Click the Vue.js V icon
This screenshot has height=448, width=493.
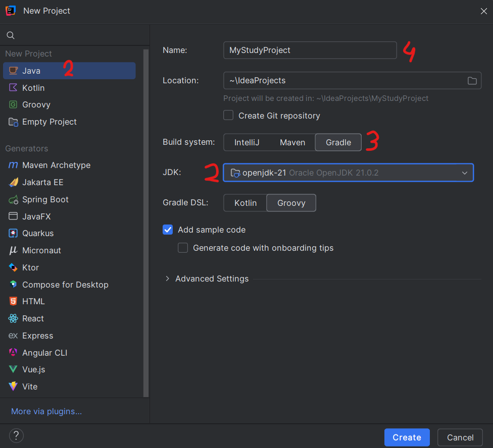(x=13, y=369)
